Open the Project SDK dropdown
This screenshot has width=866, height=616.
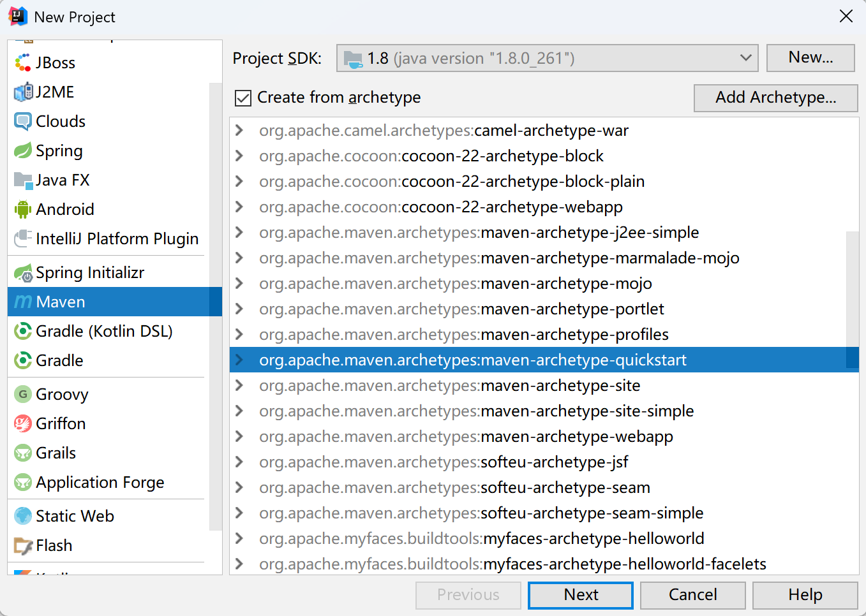547,58
